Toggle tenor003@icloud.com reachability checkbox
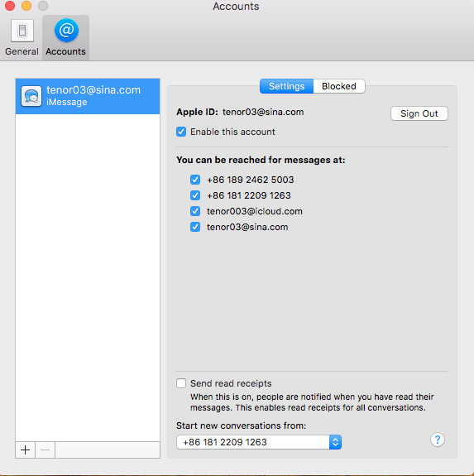Image resolution: width=474 pixels, height=476 pixels. coord(195,211)
